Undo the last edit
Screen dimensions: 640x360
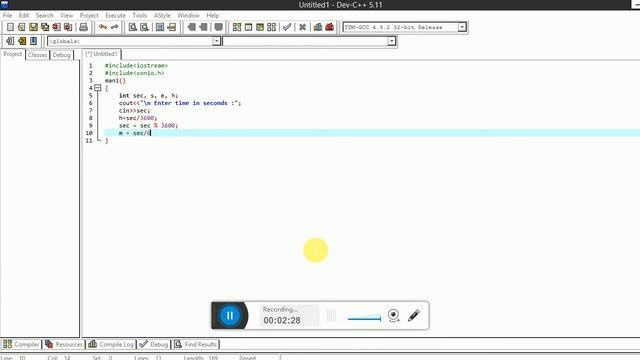point(103,27)
